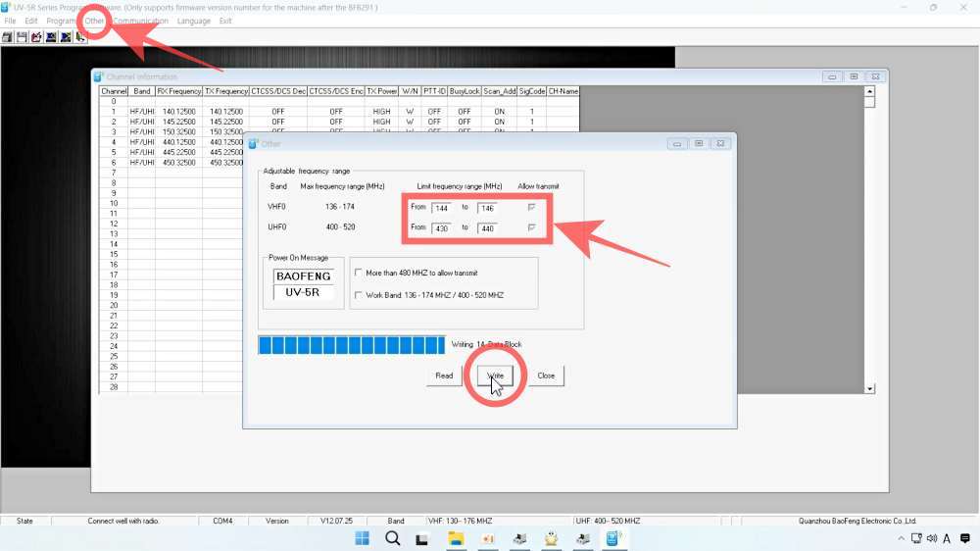Click the channel list scroll up arrow

pyautogui.click(x=869, y=91)
